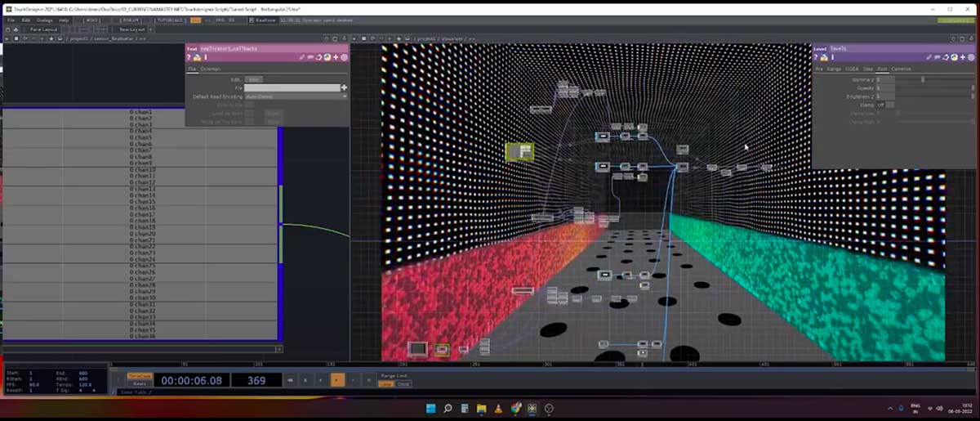The height and width of the screenshot is (421, 980).
Task: Click the add-parameter plus icon in Text panel
Action: coord(336,57)
